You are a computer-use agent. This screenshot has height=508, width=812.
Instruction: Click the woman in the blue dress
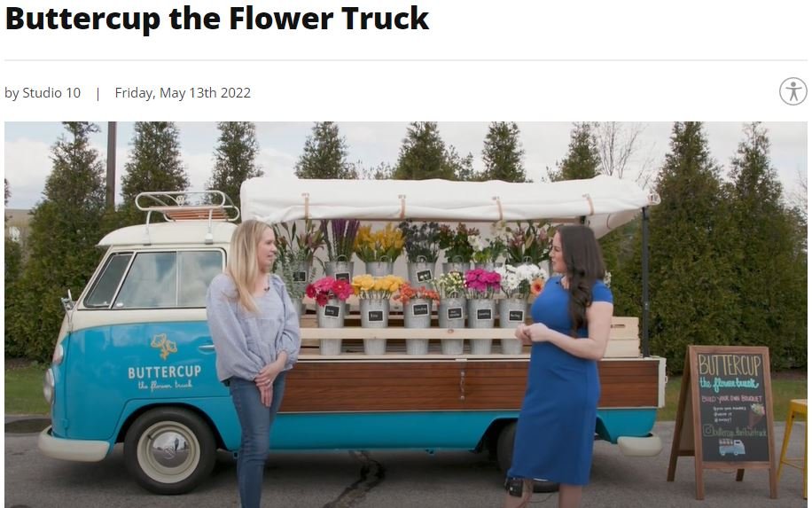(561, 363)
